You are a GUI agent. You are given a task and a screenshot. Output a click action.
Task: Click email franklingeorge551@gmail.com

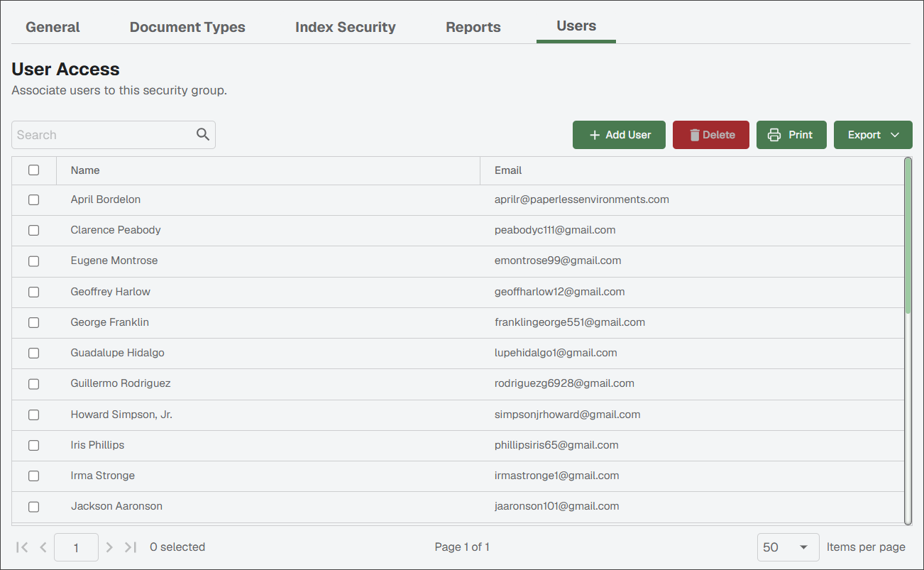pyautogui.click(x=570, y=322)
